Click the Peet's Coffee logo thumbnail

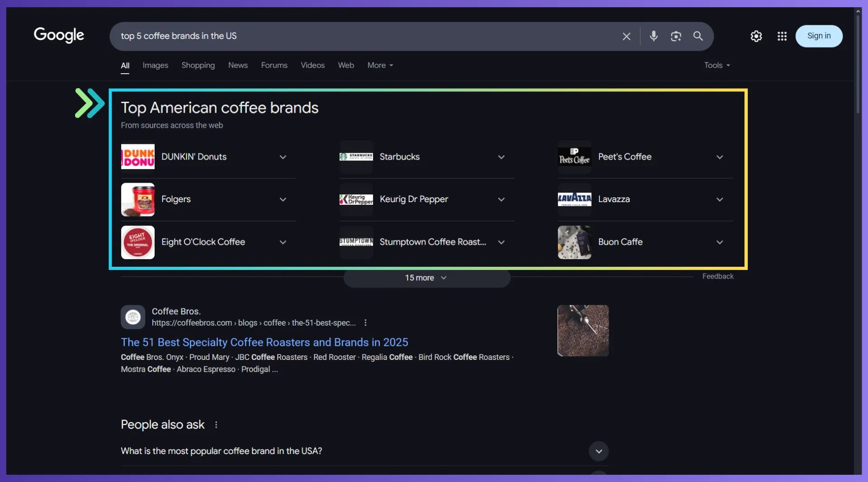(x=574, y=156)
